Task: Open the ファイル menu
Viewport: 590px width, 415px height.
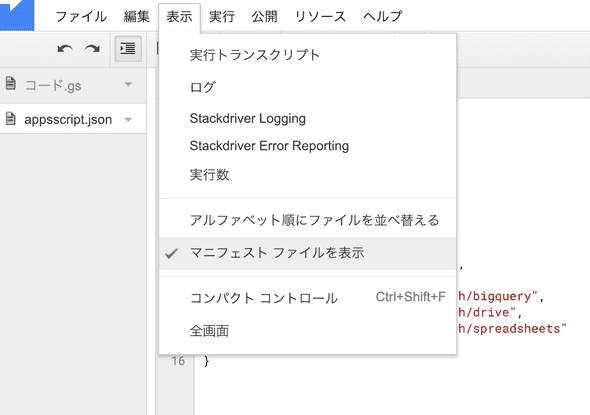Action: coord(81,17)
